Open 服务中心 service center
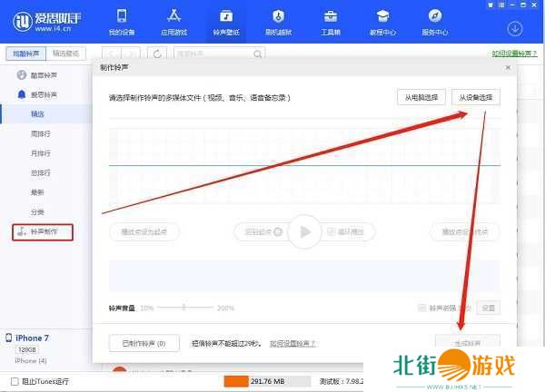The width and height of the screenshot is (545, 392). [x=435, y=22]
